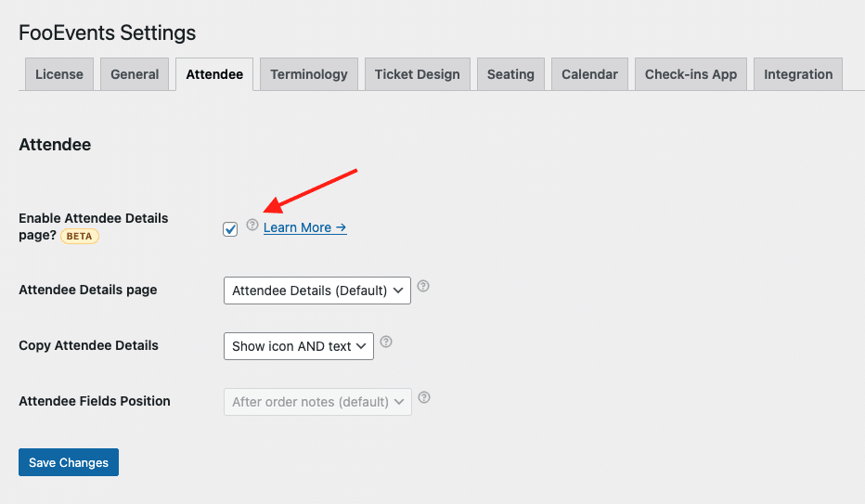This screenshot has width=865, height=504.
Task: Open the Terminology tab
Action: coord(309,74)
